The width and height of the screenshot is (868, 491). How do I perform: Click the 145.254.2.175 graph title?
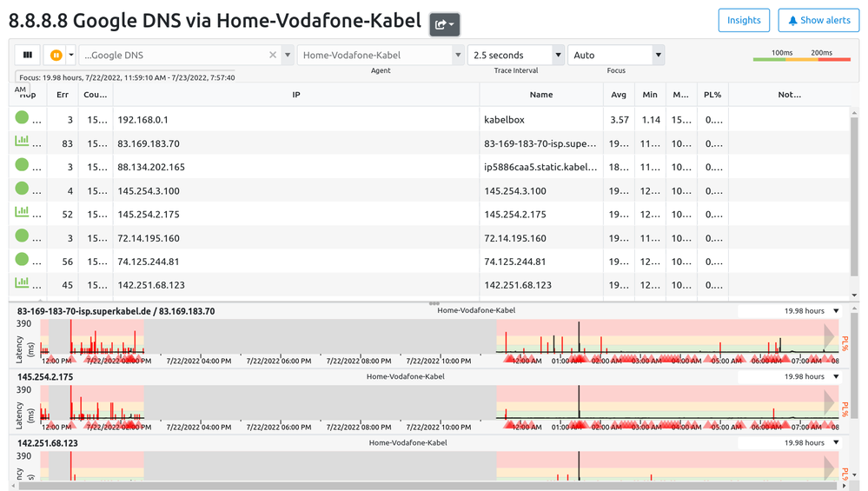(x=45, y=377)
